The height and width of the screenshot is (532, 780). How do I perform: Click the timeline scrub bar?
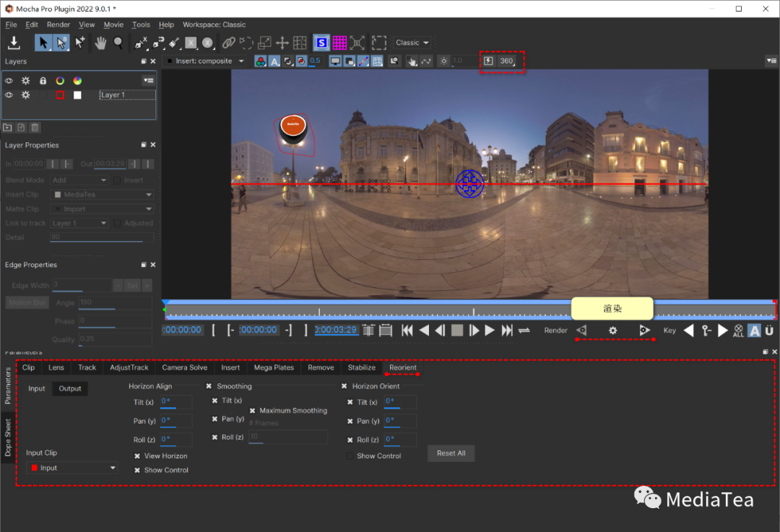[x=469, y=312]
